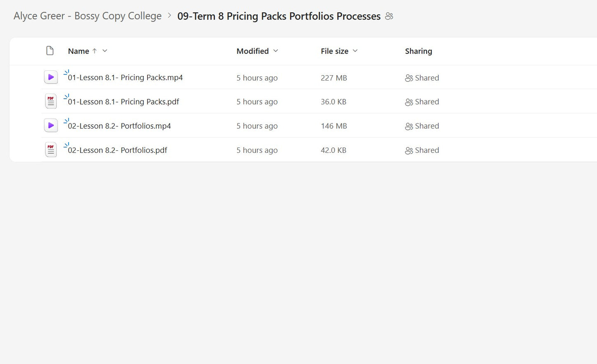The width and height of the screenshot is (597, 364).
Task: Click the shortcut arrow overlay on 02-Lesson 8.2- Portfolios.pdf
Action: (x=65, y=144)
